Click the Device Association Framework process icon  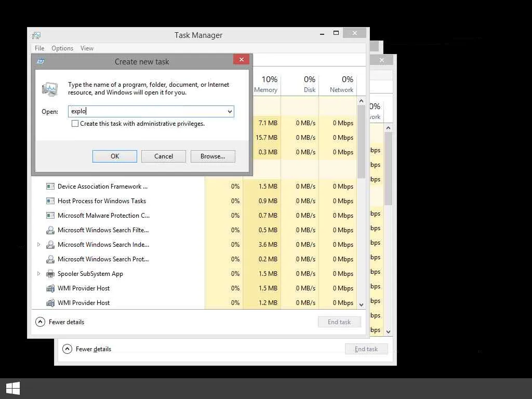50,187
